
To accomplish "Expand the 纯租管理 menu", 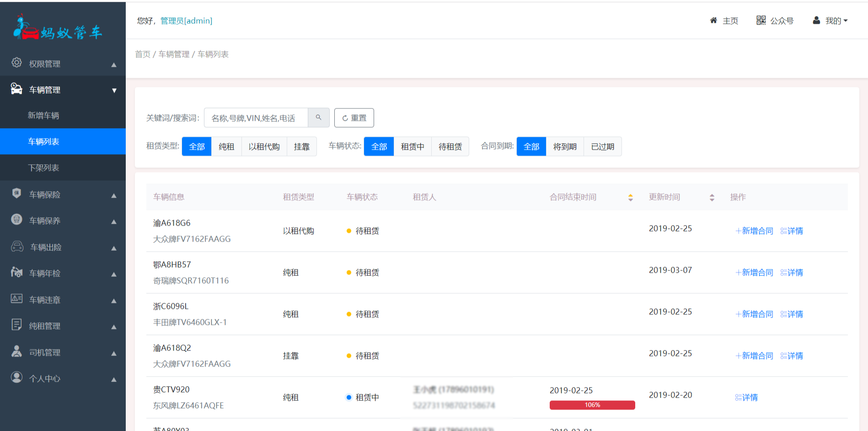I will click(x=63, y=326).
